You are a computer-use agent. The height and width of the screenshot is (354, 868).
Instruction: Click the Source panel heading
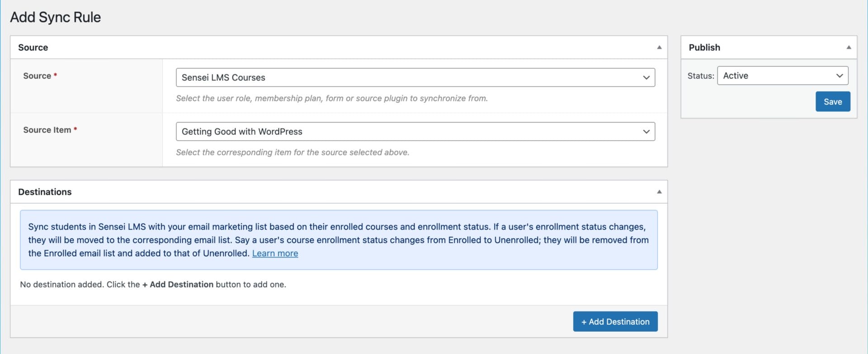33,48
